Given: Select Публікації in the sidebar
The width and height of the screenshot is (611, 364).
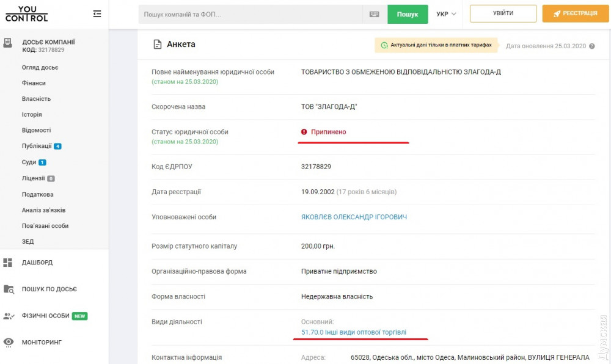Looking at the screenshot, I should 37,147.
